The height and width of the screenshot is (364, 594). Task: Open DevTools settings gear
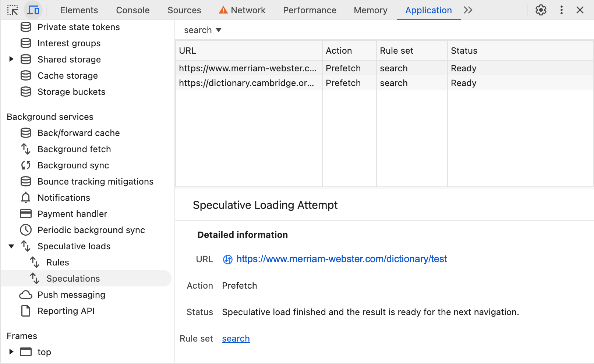click(541, 10)
